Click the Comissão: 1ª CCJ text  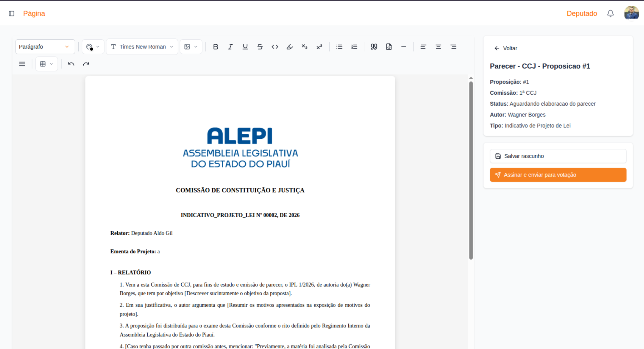[513, 93]
